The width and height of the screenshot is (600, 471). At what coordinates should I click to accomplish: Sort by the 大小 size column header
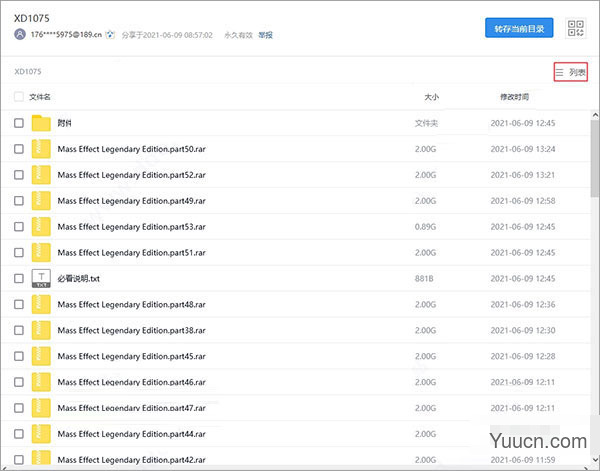[x=431, y=97]
